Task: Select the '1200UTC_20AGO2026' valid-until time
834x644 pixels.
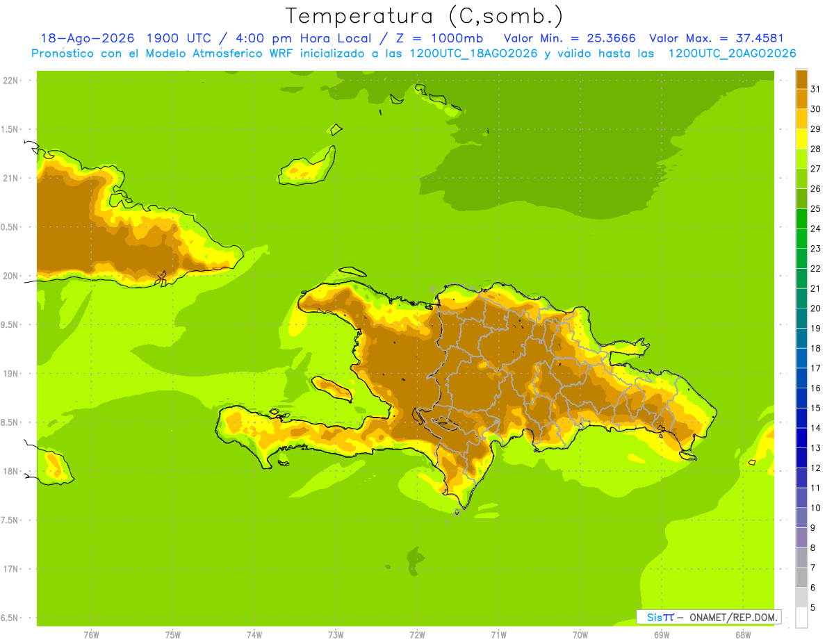Action: 732,53
